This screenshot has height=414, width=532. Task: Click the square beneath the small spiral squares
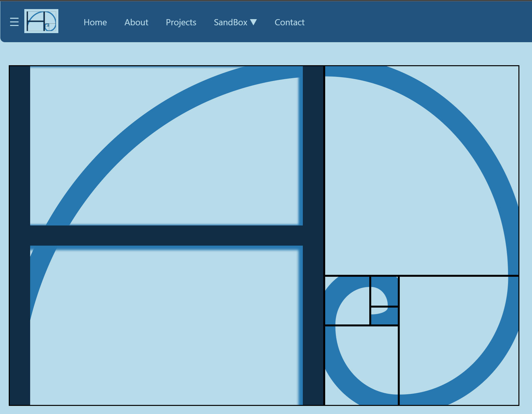[361, 365]
